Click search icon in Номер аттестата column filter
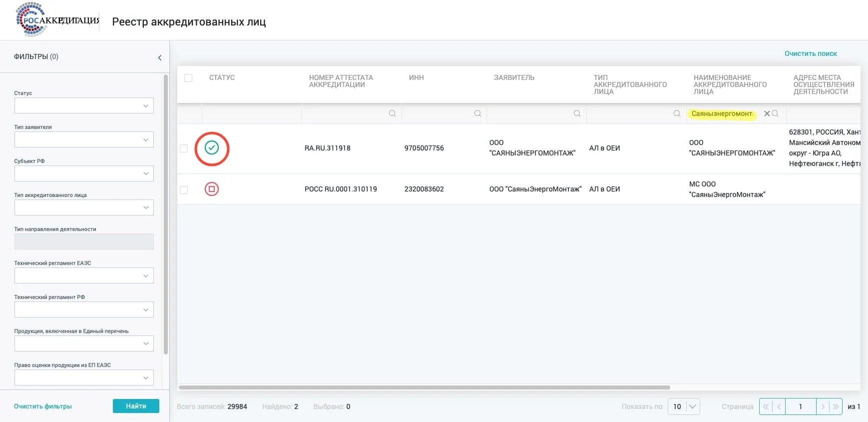The image size is (868, 422). tap(393, 113)
